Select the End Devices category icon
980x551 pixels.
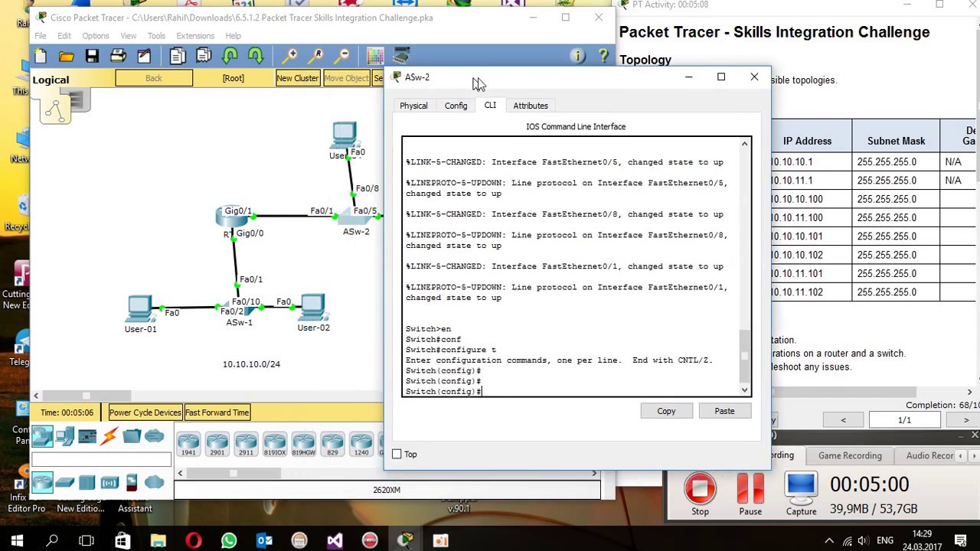(65, 437)
